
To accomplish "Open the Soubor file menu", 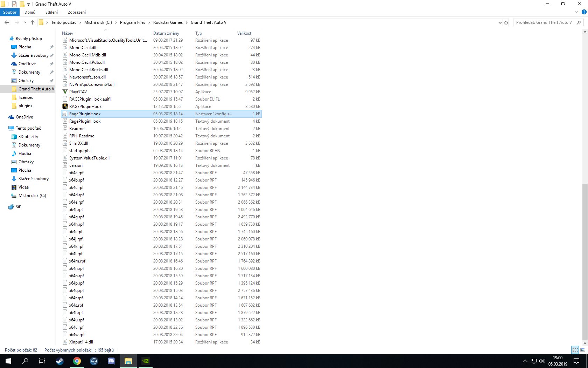I will (10, 12).
